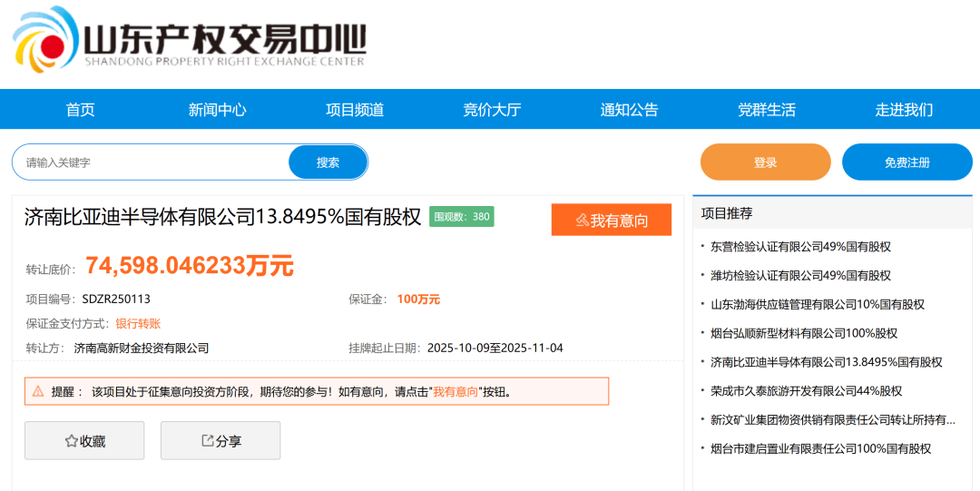Click transferor 济南高新财金投资有限公司

[x=142, y=348]
